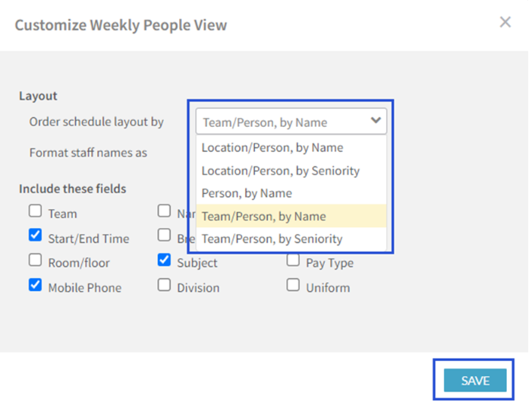Click the Uniform label text

coord(328,288)
